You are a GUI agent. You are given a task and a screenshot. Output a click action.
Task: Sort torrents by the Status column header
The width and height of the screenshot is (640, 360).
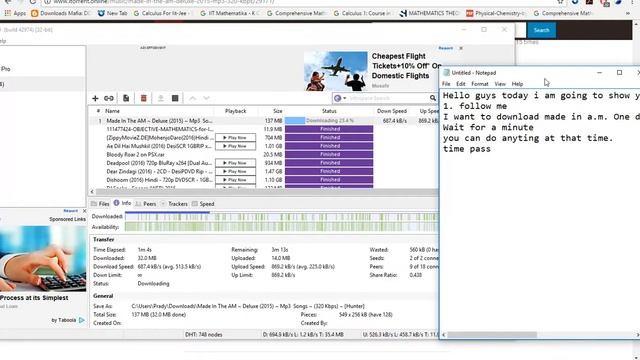pos(329,111)
